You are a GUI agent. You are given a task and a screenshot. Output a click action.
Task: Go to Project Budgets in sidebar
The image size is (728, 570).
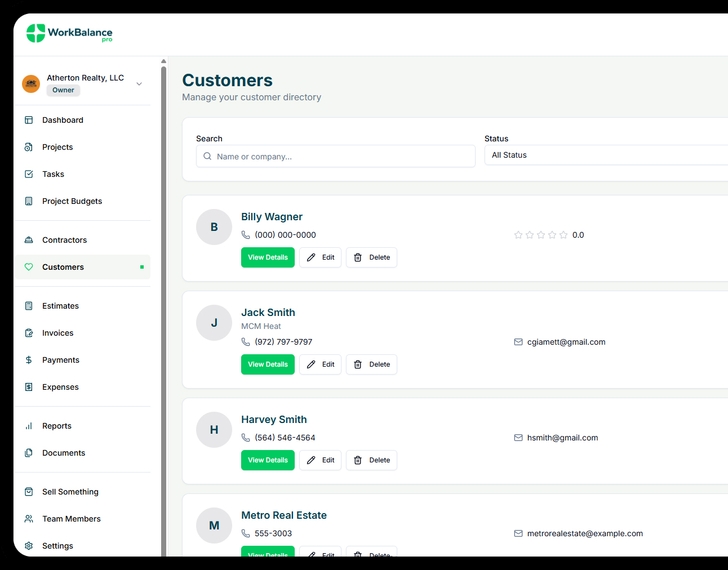click(x=72, y=201)
